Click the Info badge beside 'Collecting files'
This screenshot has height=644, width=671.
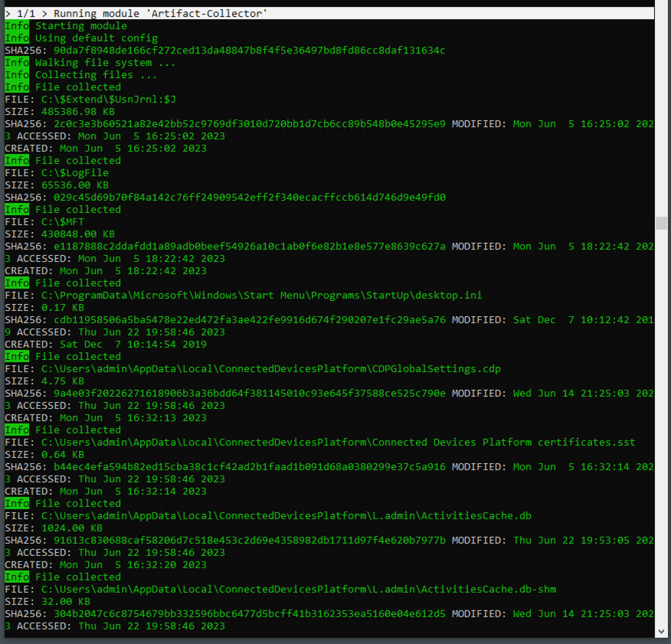17,75
